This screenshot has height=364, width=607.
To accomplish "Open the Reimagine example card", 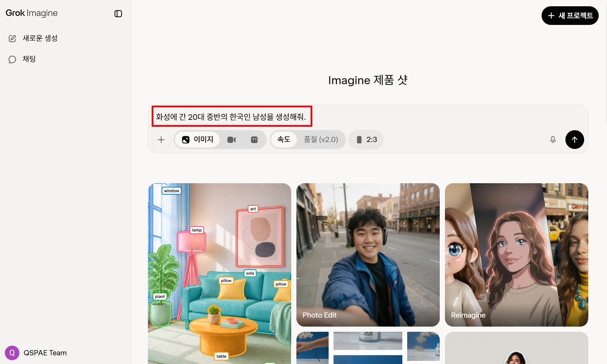I will (516, 255).
